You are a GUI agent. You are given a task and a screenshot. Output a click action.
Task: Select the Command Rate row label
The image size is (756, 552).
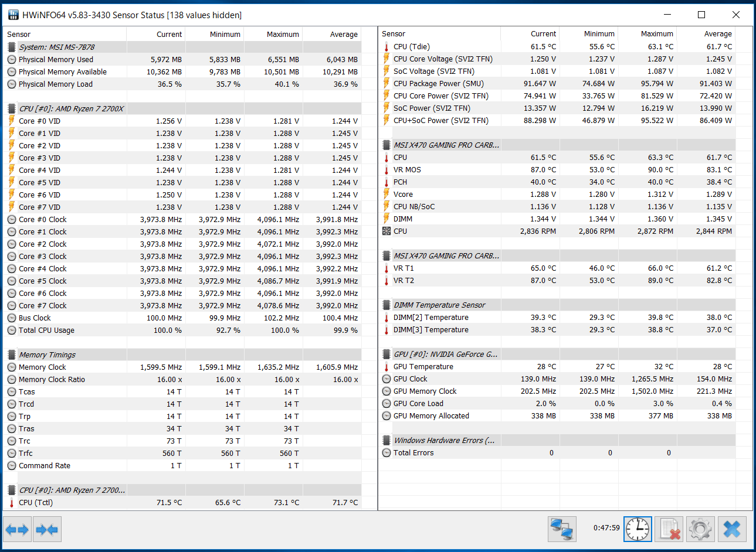pos(45,466)
